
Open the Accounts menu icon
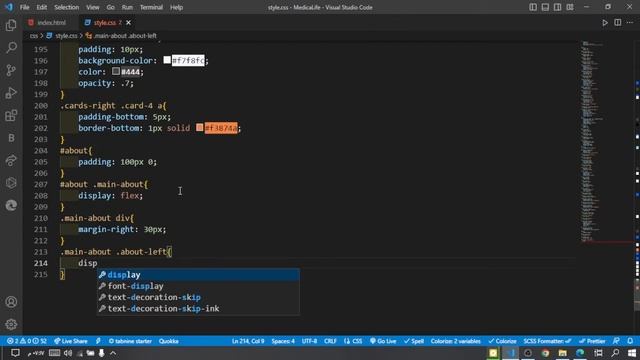pos(11,302)
